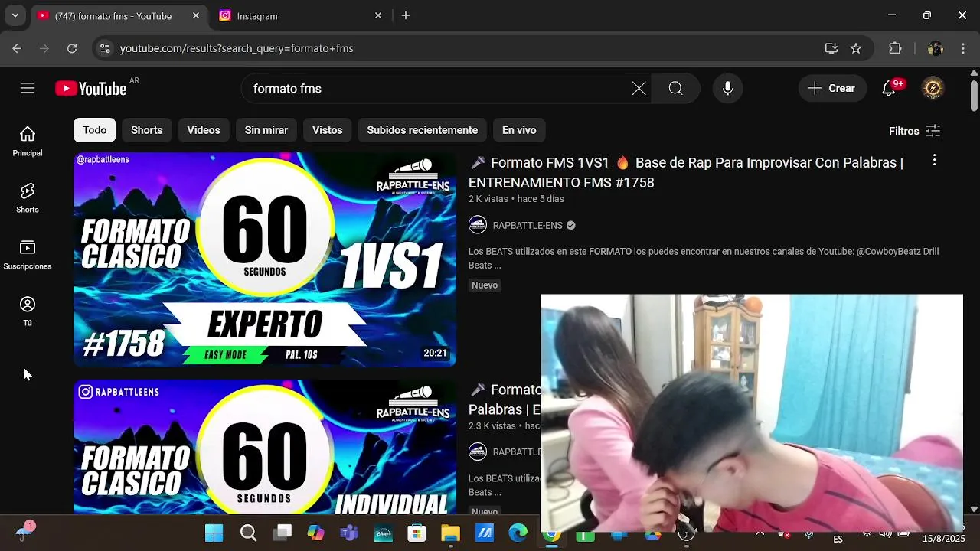Screen dimensions: 980x551
Task: Open the Windows Start menu
Action: (x=214, y=533)
